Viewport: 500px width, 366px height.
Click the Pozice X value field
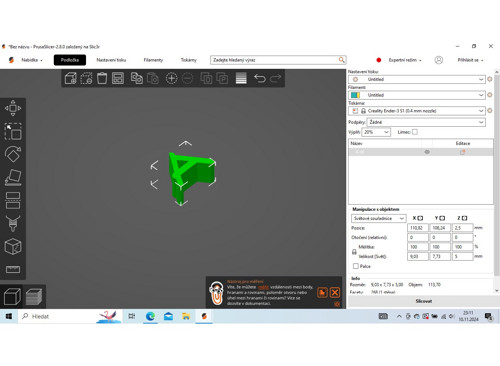(x=418, y=228)
